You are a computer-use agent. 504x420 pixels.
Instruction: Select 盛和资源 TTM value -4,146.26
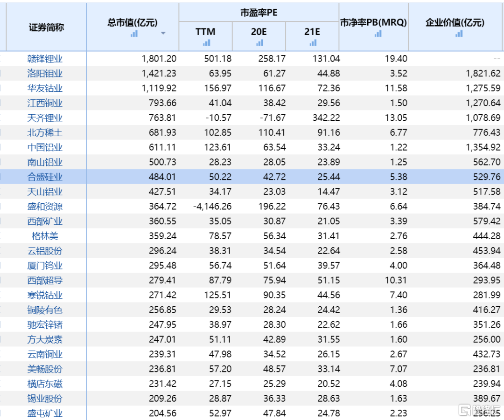coord(212,207)
